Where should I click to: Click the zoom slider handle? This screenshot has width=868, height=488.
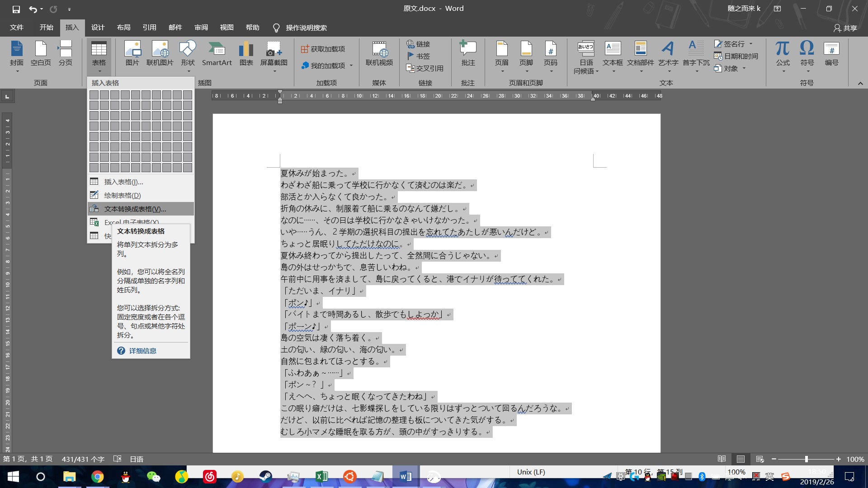click(x=806, y=459)
